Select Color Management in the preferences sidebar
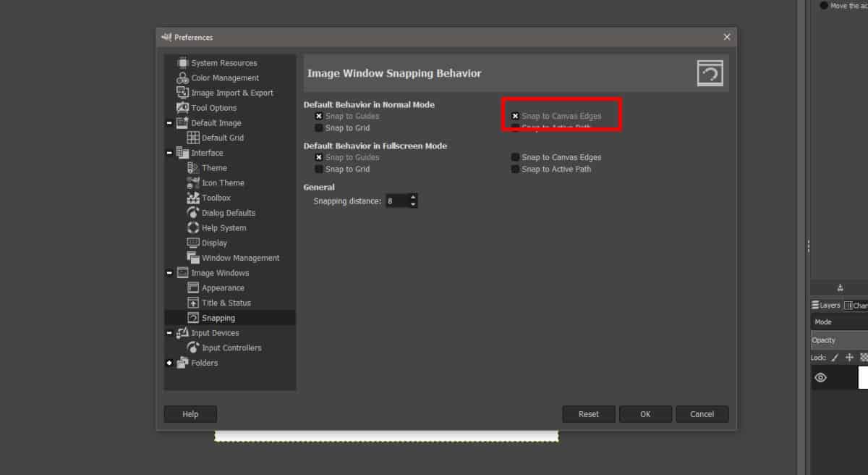This screenshot has height=475, width=868. point(225,77)
